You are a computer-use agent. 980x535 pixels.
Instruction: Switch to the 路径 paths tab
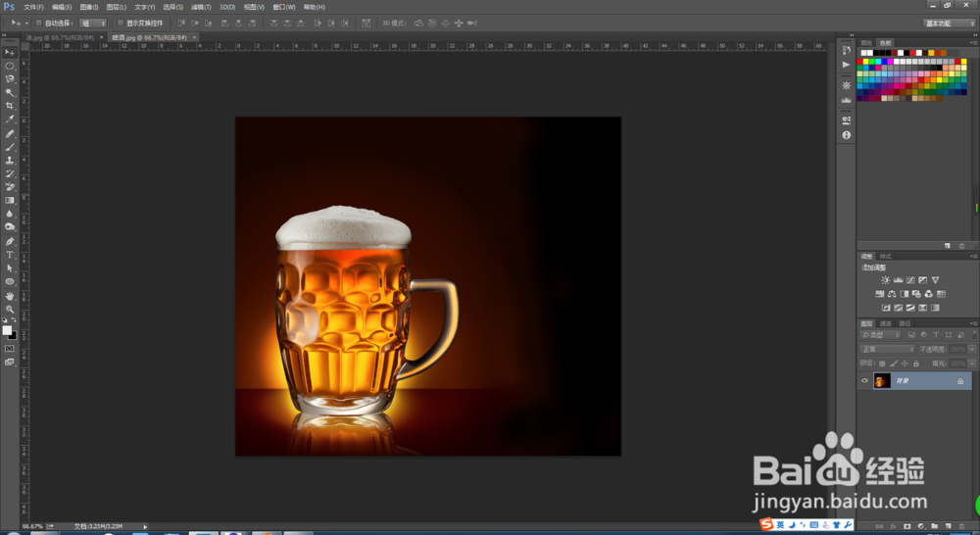tap(905, 323)
